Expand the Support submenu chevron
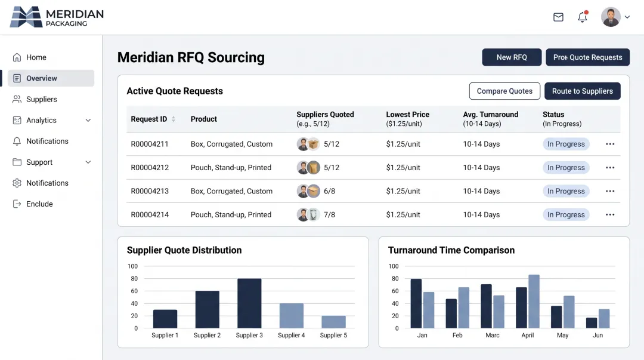This screenshot has height=360, width=644. (88, 162)
